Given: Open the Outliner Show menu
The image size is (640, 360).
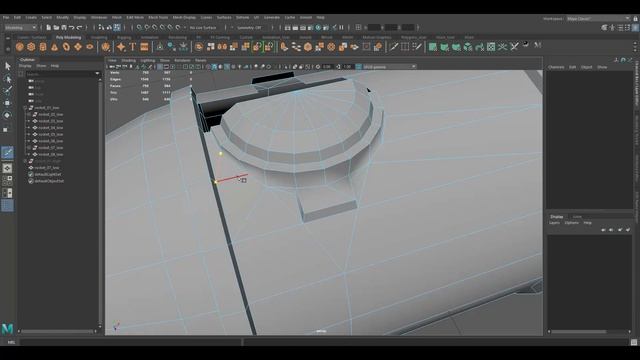Looking at the screenshot, I should click(41, 66).
